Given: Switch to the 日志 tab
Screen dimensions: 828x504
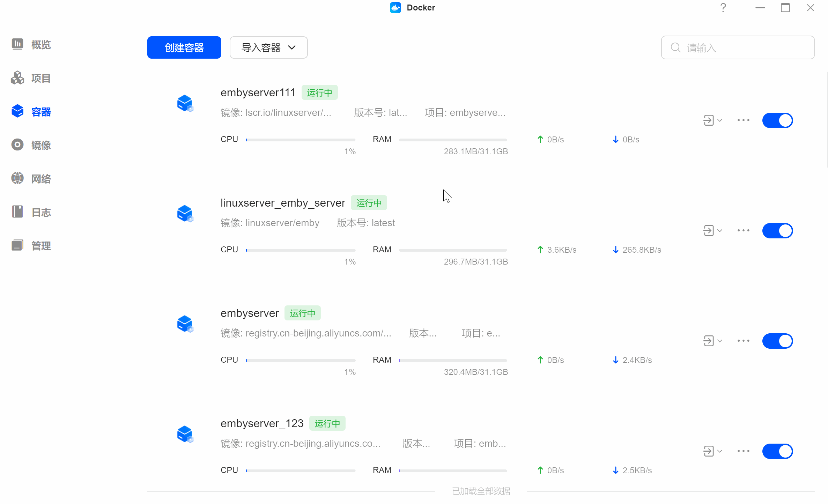Looking at the screenshot, I should (x=41, y=212).
